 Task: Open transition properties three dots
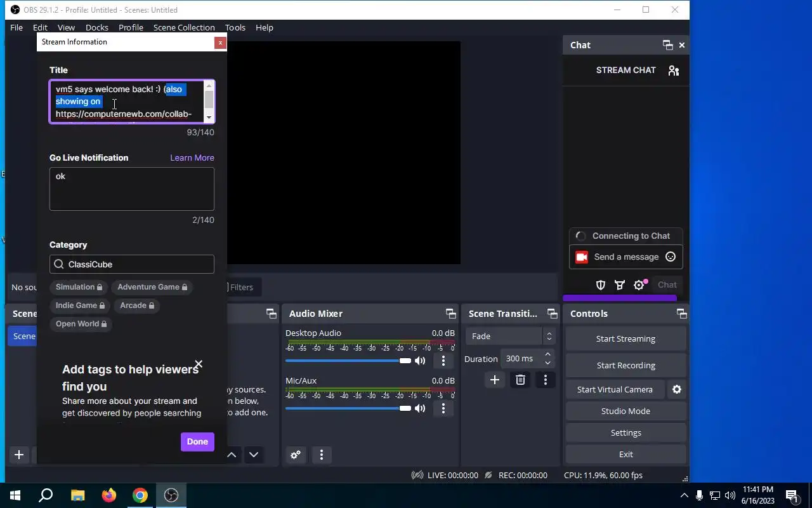coord(546,380)
